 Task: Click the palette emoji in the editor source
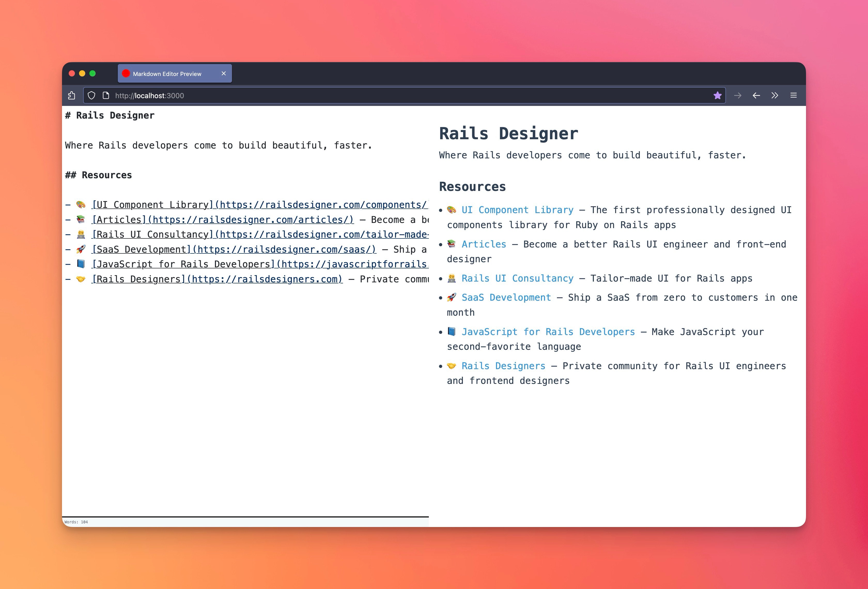tap(81, 205)
